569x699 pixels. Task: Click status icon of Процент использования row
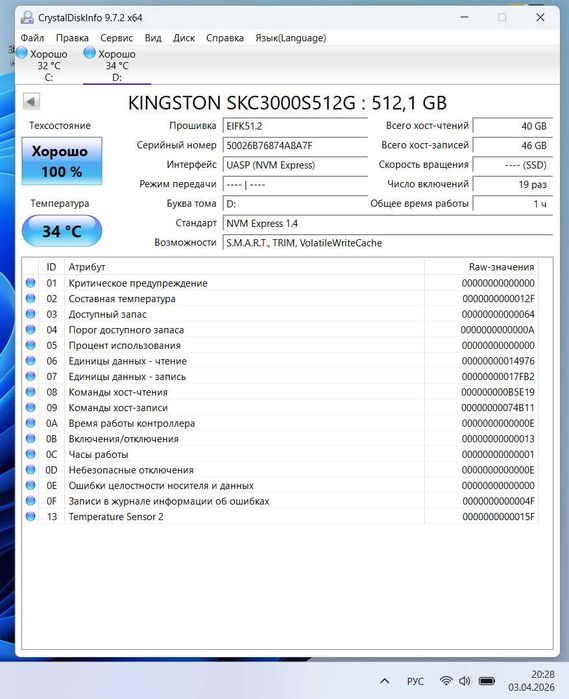(30, 345)
